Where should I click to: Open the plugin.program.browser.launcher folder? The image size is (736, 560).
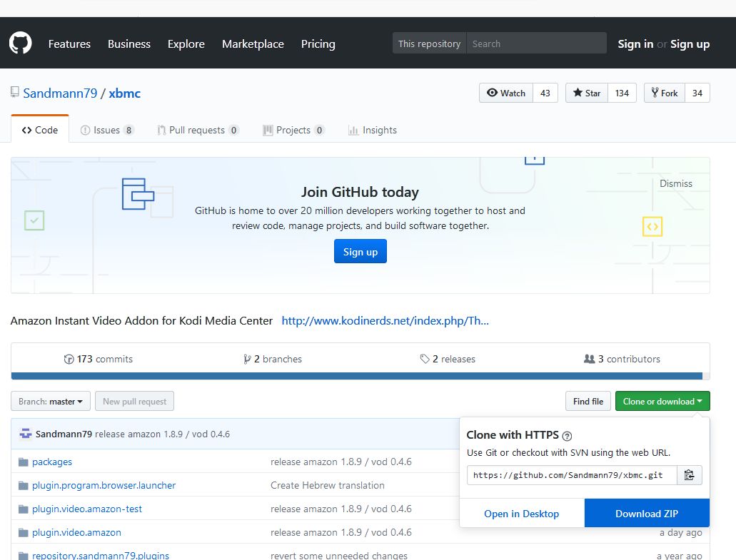[104, 485]
